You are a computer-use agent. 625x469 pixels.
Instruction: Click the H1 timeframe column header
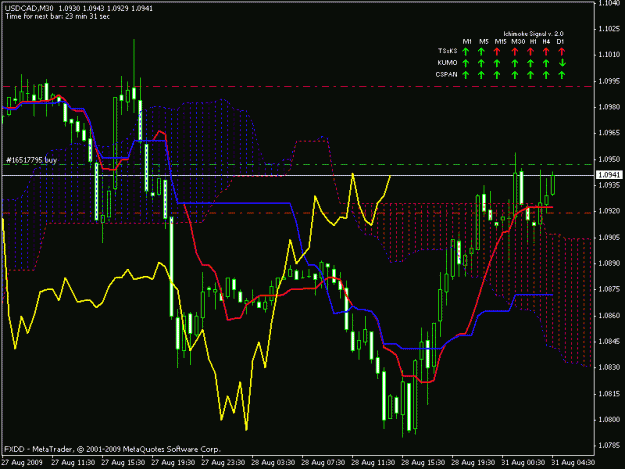point(533,41)
